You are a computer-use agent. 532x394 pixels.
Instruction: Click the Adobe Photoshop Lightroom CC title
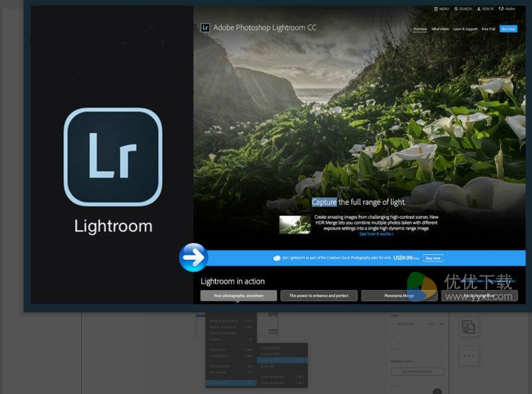265,27
